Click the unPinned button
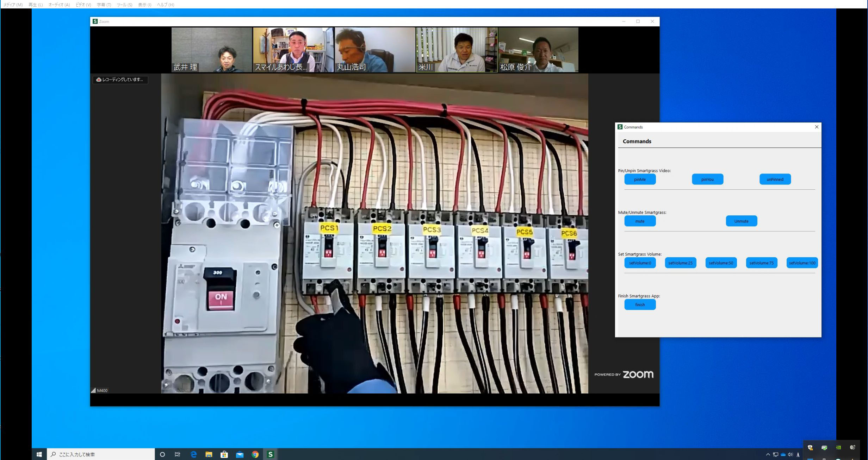 point(775,179)
